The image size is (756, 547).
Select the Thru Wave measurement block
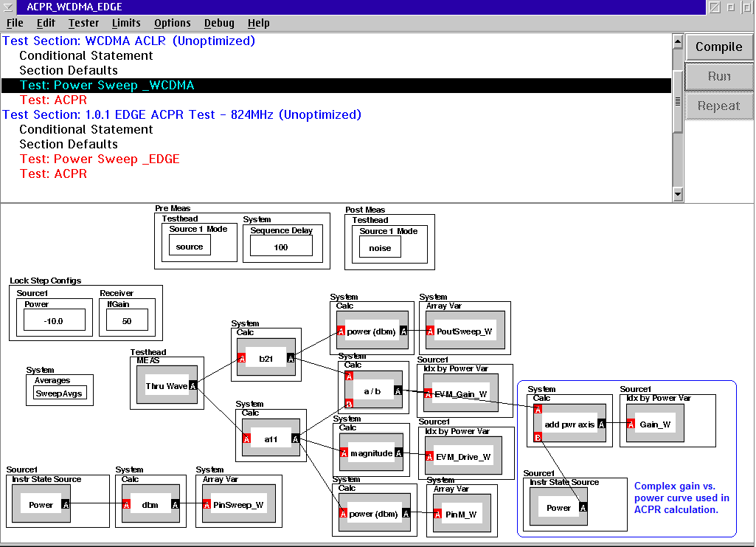[167, 385]
